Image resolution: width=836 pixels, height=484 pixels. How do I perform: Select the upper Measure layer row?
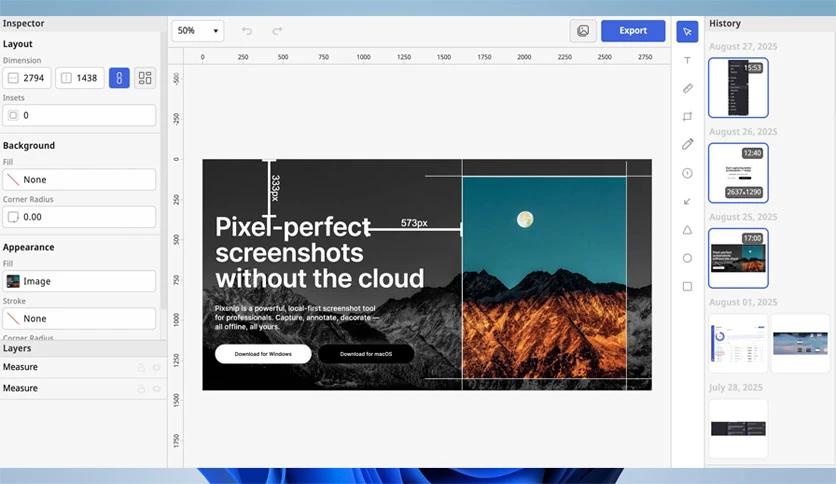coord(83,367)
